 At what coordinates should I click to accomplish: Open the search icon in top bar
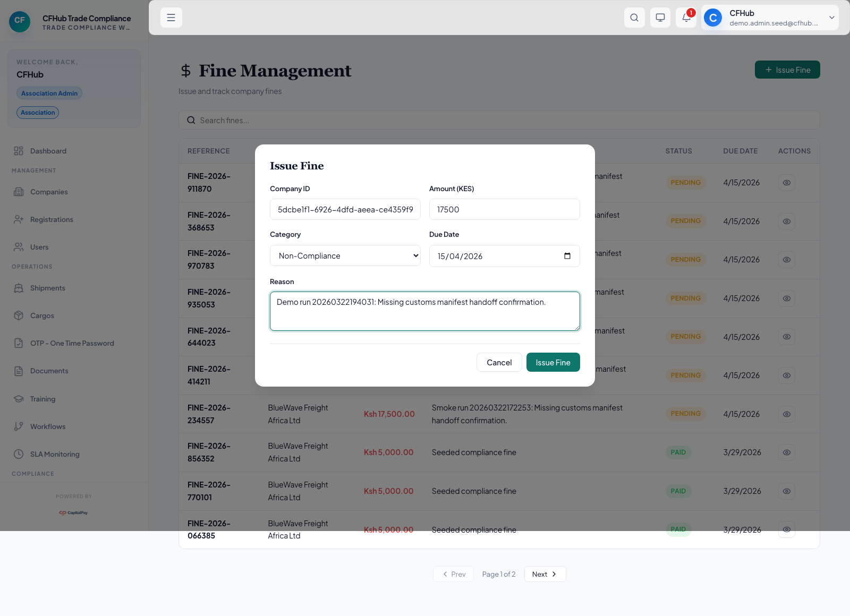coord(634,18)
